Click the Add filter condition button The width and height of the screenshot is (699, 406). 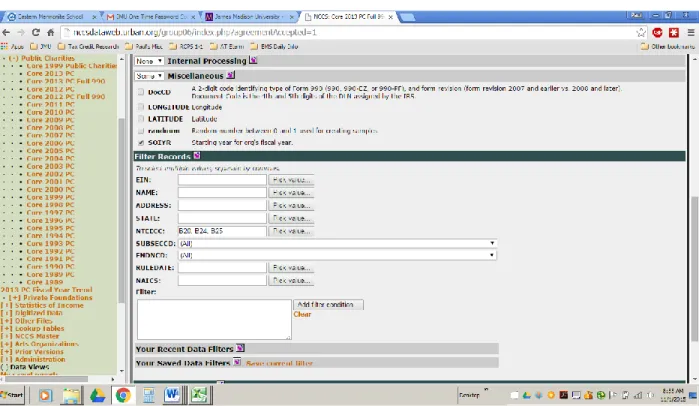click(328, 304)
